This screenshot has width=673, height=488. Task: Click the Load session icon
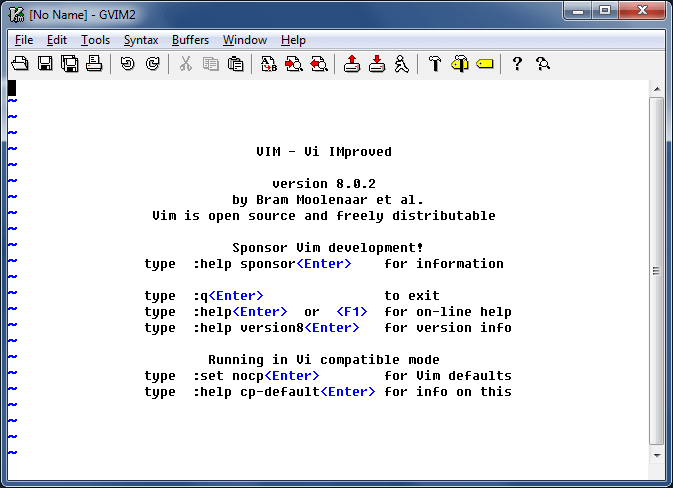tap(352, 64)
